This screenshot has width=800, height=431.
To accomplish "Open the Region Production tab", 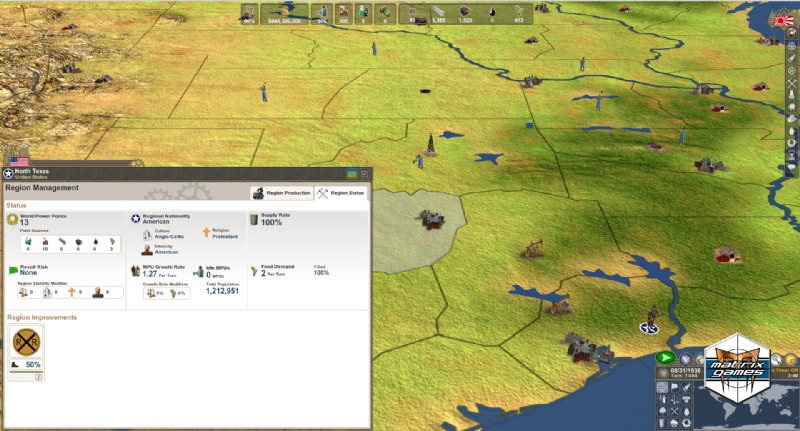I will pos(282,193).
